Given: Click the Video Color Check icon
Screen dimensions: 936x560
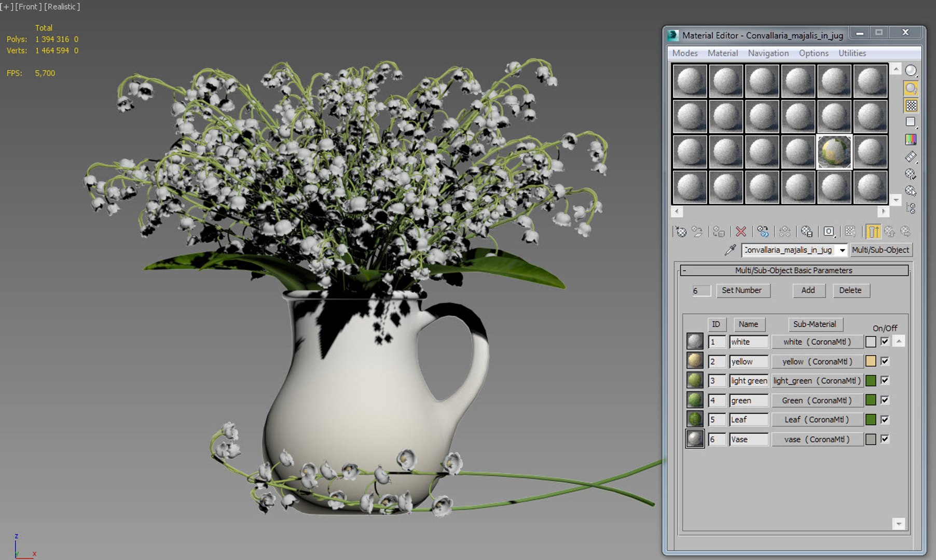Looking at the screenshot, I should click(x=911, y=139).
